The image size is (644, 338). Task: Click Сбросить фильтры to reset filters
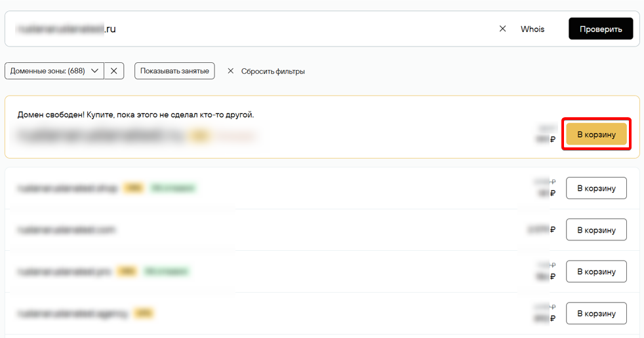click(266, 71)
